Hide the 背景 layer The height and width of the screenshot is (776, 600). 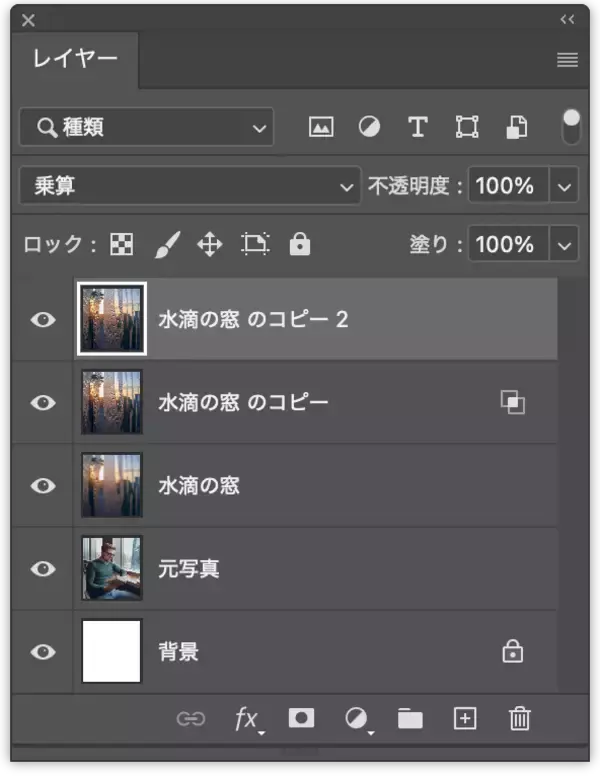(x=43, y=652)
